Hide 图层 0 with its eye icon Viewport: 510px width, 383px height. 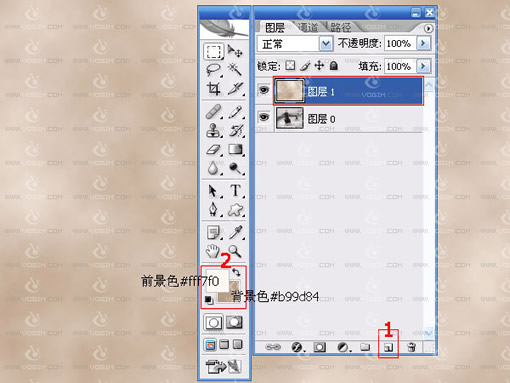point(264,117)
